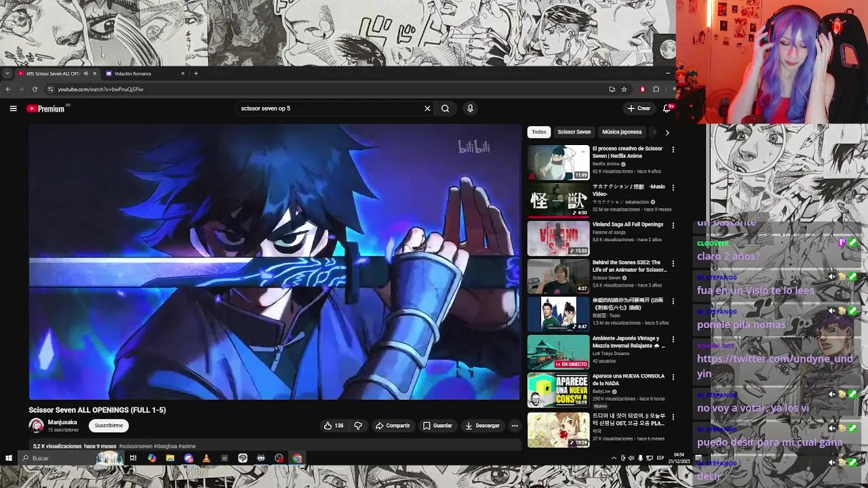
Task: Open the tab search dropdown arrow
Action: tap(7, 73)
